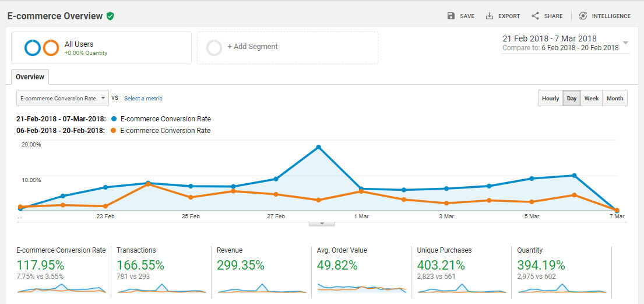Viewport: 644px width, 304px height.
Task: Collapse the chart using bottom arrow handle
Action: (322, 223)
